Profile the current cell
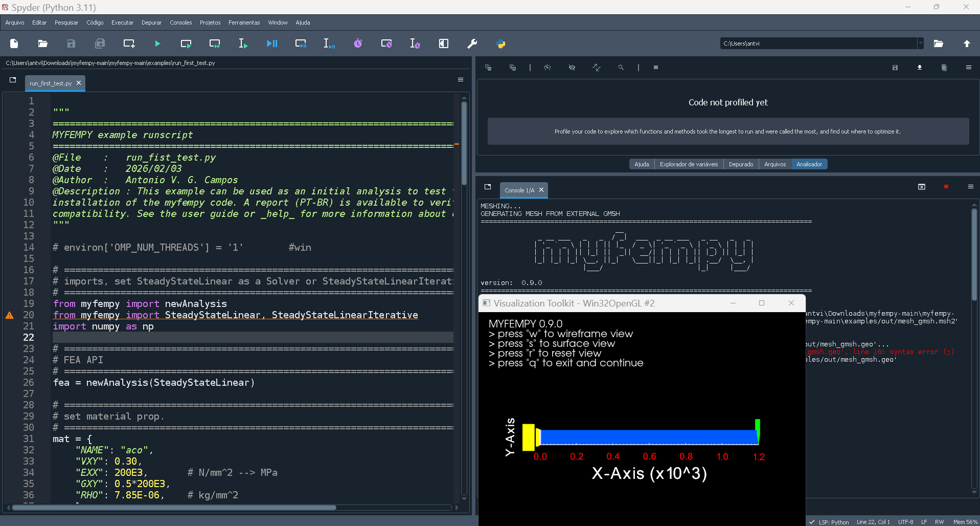The image size is (980, 526). click(x=386, y=44)
